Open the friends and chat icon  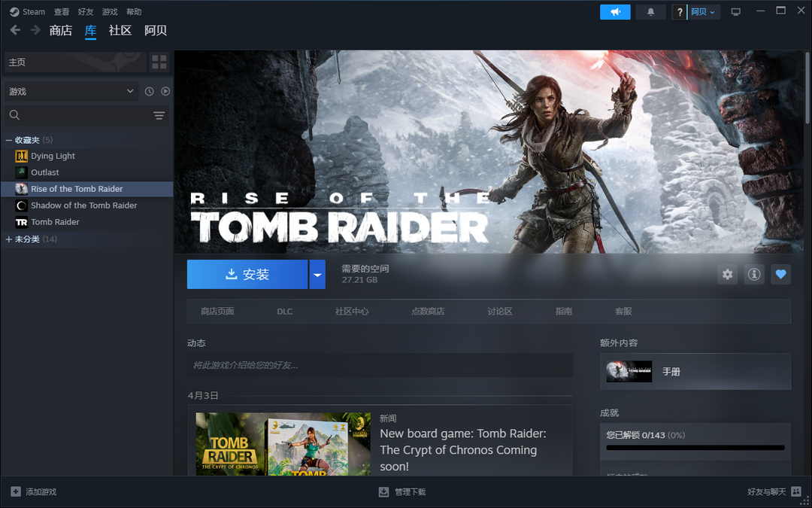(796, 491)
